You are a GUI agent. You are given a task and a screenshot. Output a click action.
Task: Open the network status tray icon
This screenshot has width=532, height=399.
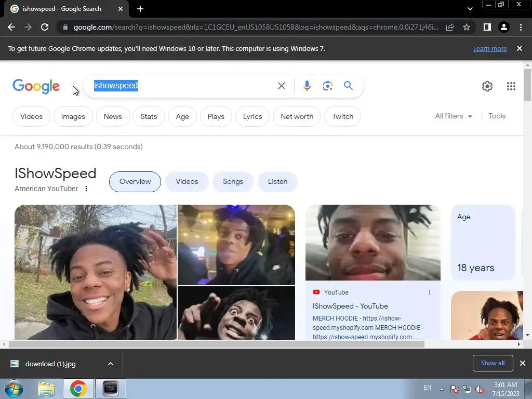coord(467,389)
